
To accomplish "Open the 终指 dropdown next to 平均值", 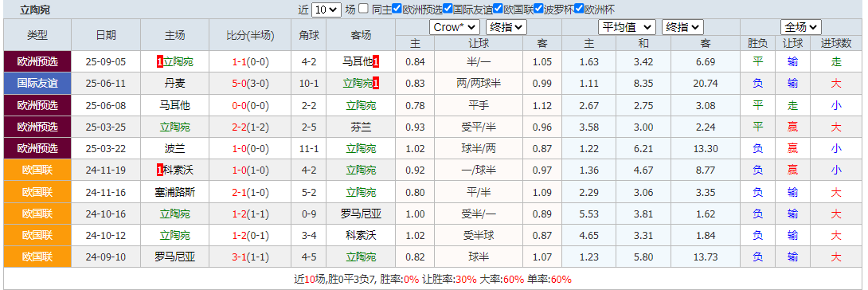I will [683, 27].
